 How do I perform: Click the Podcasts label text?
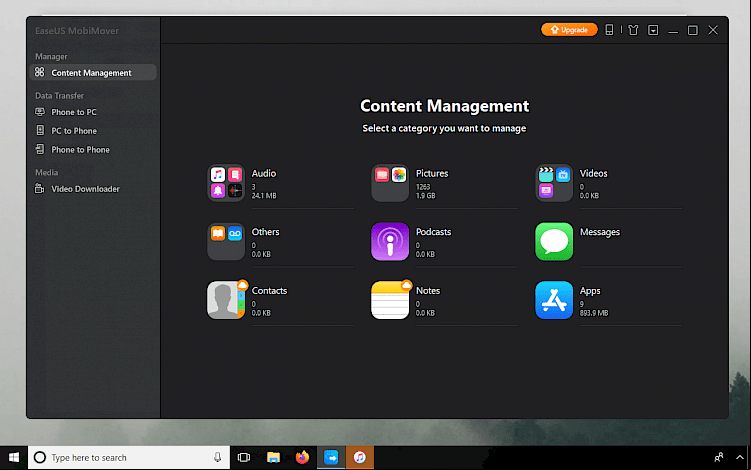(433, 232)
